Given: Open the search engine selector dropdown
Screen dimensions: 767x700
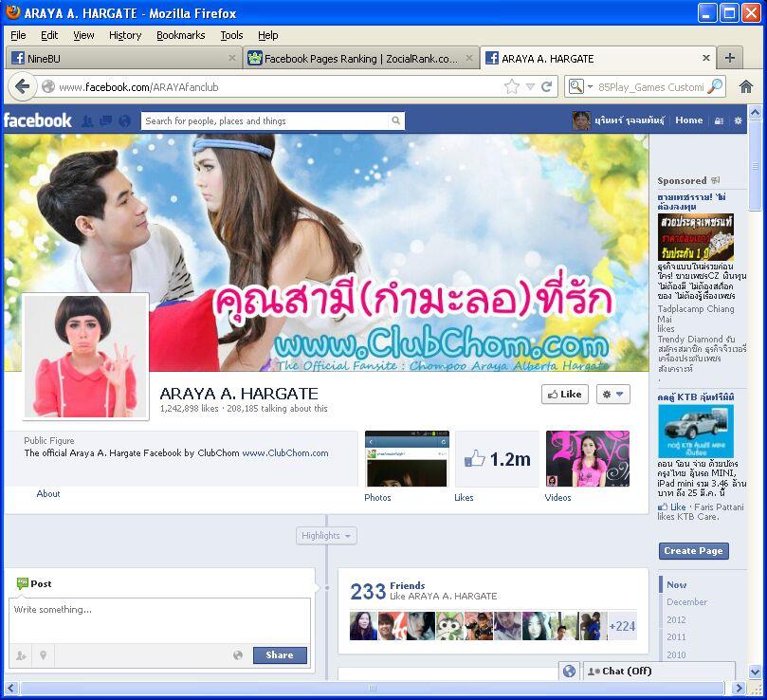Looking at the screenshot, I should click(579, 86).
